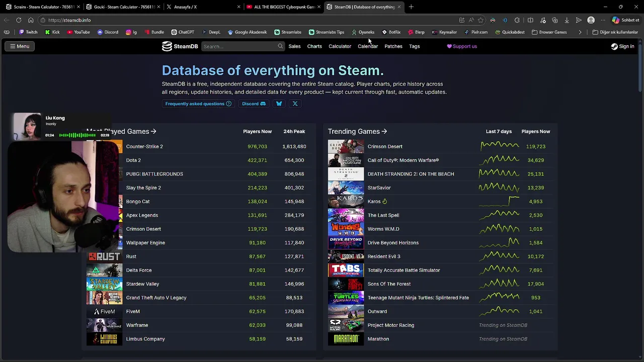The image size is (644, 362).
Task: Open the browser profile avatar
Action: pyautogui.click(x=591, y=20)
